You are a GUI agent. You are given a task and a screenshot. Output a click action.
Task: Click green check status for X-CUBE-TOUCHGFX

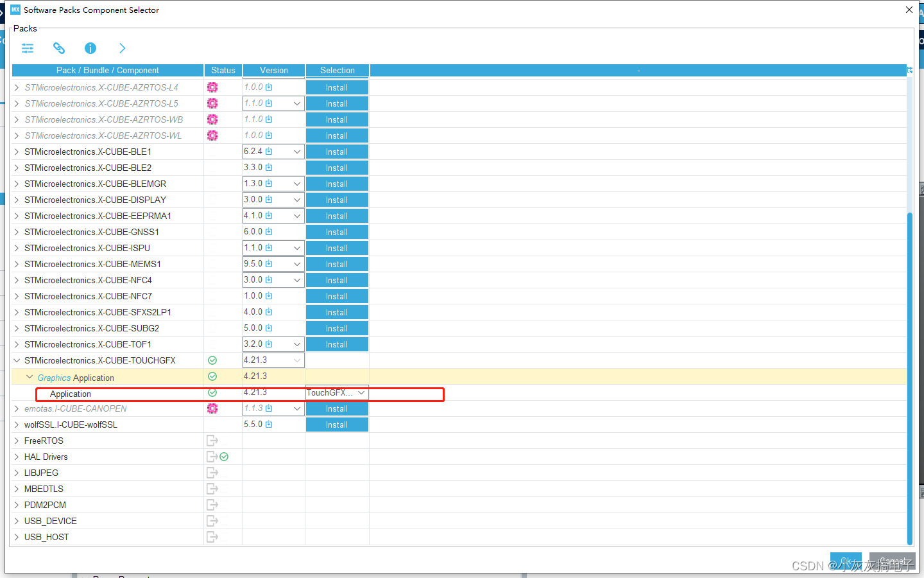tap(212, 360)
